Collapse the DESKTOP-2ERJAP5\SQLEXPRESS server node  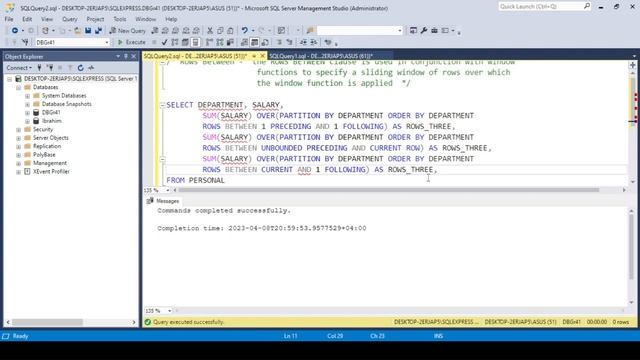tap(10, 79)
